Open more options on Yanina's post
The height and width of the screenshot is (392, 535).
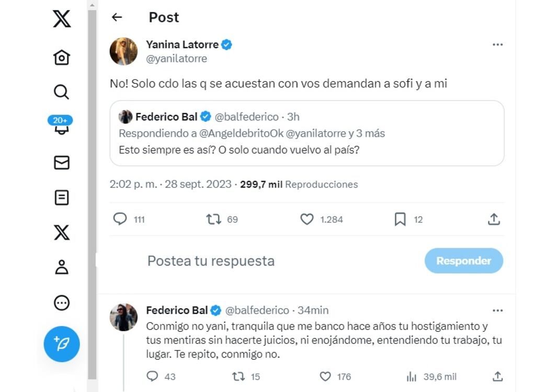point(496,45)
